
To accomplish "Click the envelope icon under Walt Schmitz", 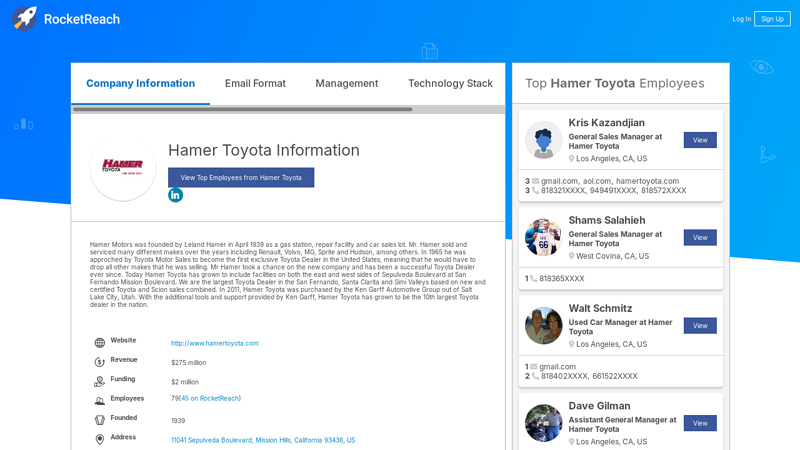I will (x=534, y=367).
